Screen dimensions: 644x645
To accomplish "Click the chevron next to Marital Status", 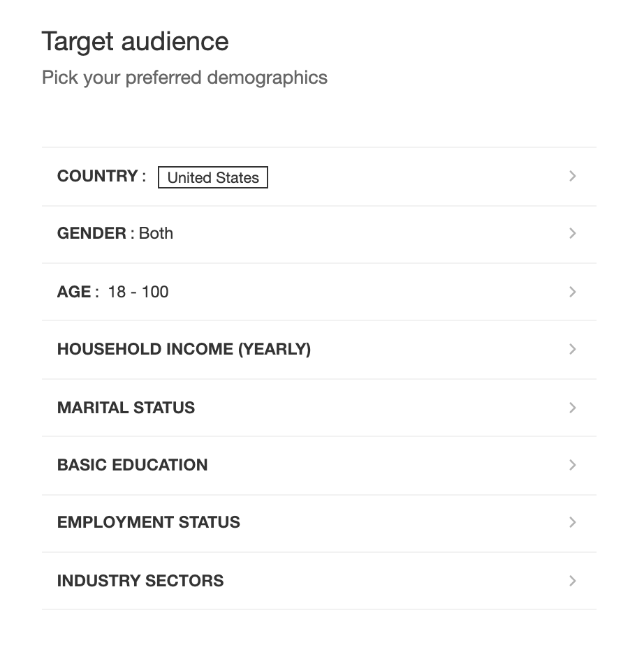I will (x=572, y=408).
